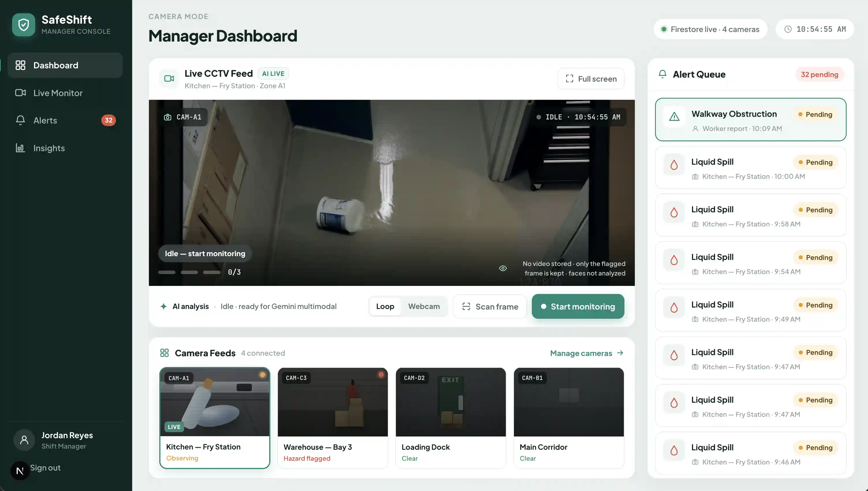Image resolution: width=868 pixels, height=491 pixels.
Task: Click the Jordan Reyes user avatar
Action: [x=24, y=440]
